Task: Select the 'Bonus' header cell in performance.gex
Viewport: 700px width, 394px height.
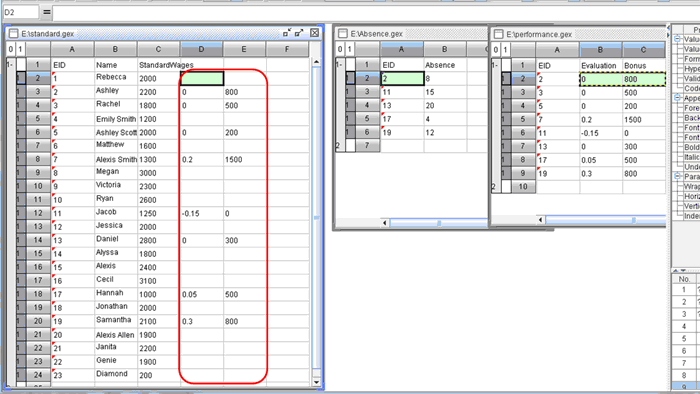Action: [644, 66]
